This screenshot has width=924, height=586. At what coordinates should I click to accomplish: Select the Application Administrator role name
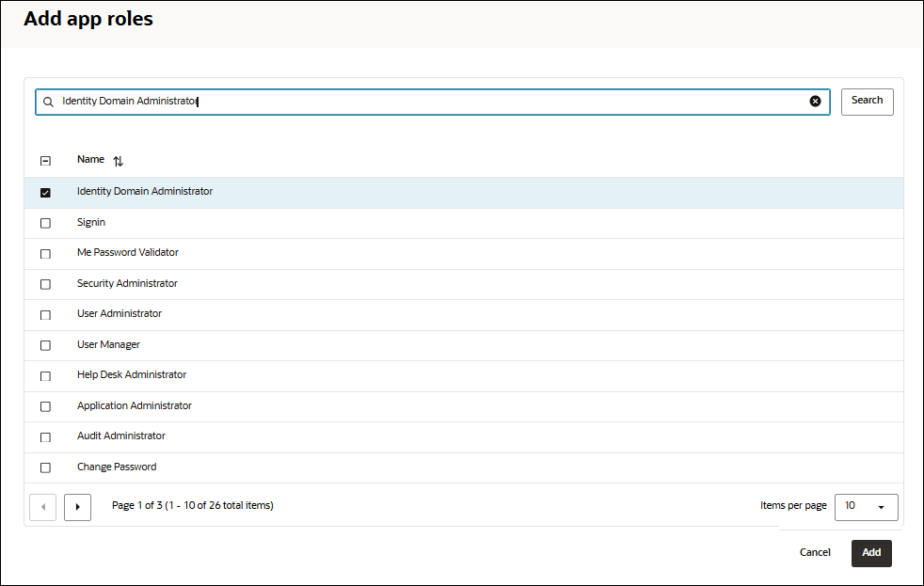pyautogui.click(x=135, y=405)
